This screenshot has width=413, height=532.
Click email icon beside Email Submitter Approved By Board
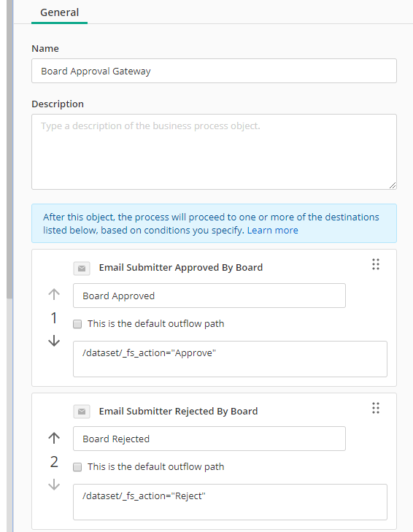pos(82,269)
